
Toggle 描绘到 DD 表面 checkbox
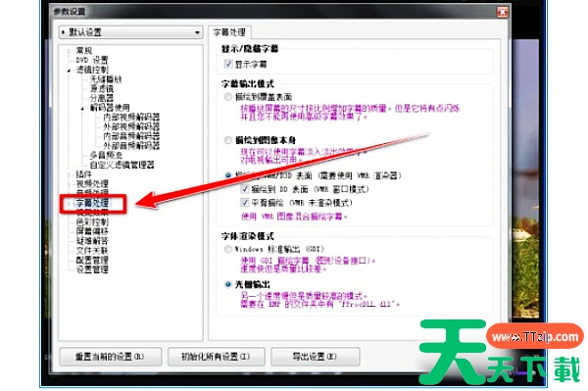[244, 189]
